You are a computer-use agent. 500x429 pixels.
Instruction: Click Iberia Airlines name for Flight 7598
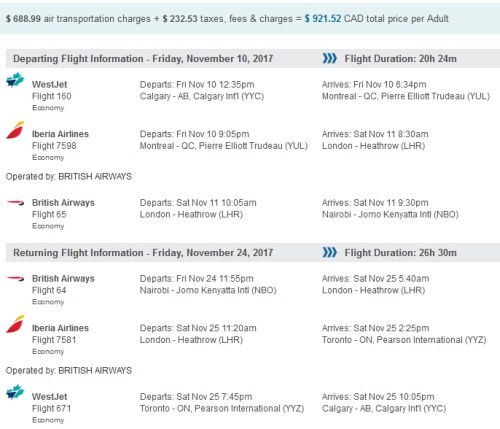point(60,134)
